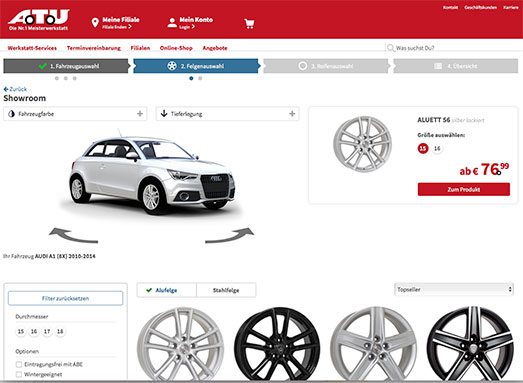Open Terminvereinbarung menu item

[94, 48]
